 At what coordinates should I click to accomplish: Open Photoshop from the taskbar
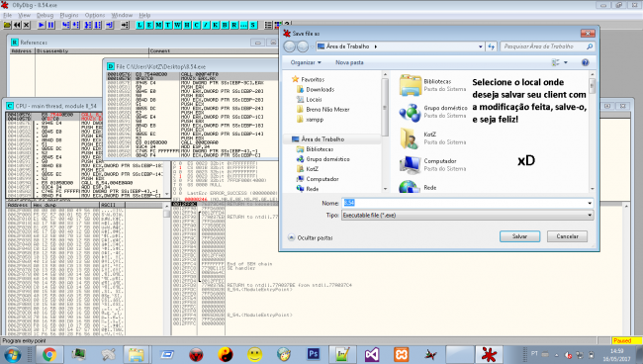pyautogui.click(x=314, y=354)
